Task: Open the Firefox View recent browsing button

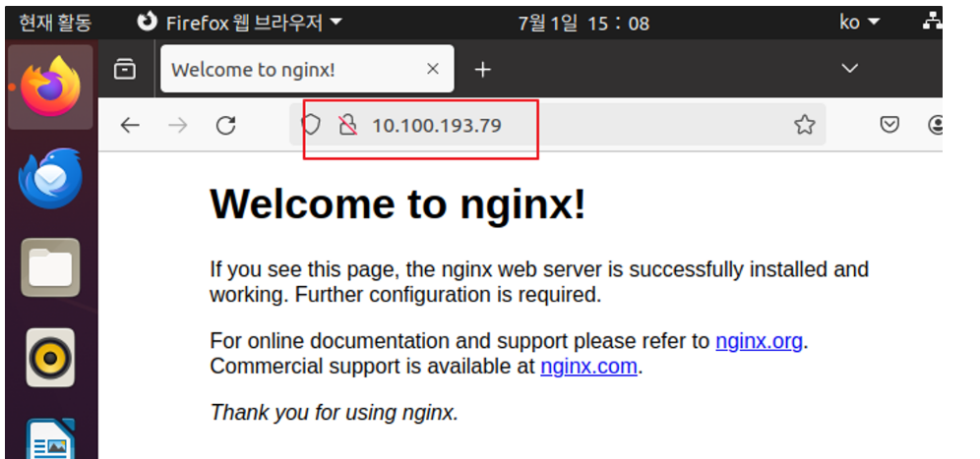Action: 125,69
